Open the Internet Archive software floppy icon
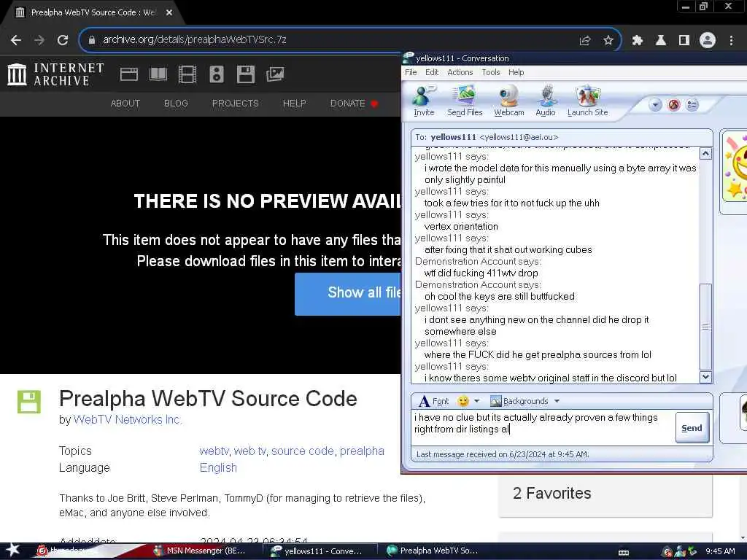 [x=245, y=74]
